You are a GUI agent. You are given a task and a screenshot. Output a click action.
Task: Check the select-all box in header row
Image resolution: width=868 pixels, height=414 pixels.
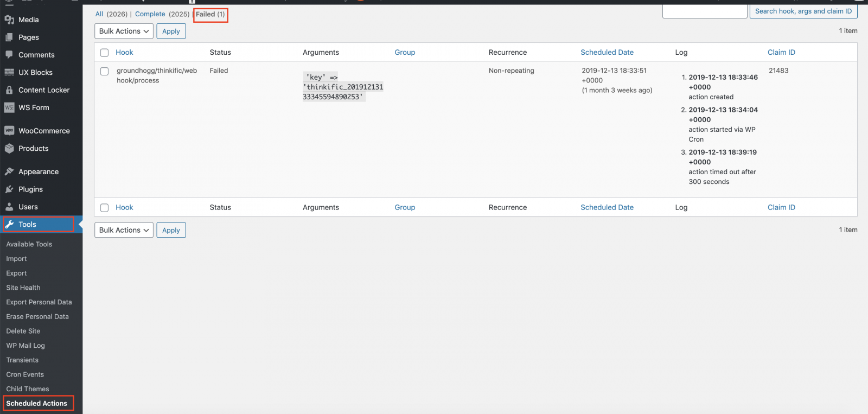[x=105, y=53]
